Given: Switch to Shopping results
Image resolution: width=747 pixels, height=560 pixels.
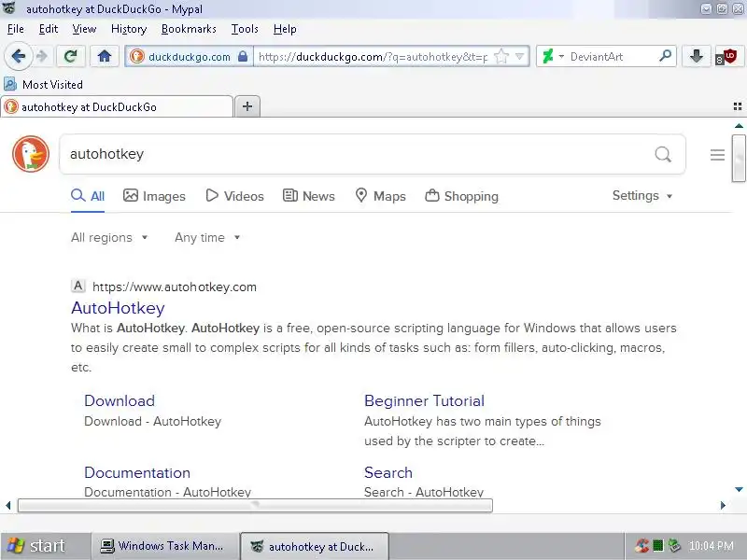Looking at the screenshot, I should coord(461,196).
